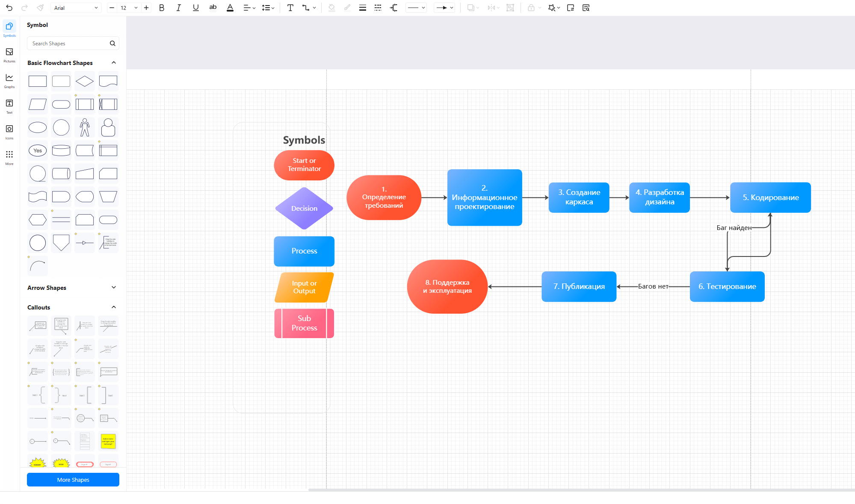Screen dimensions: 855x504
Task: Toggle Bold text formatting
Action: [x=162, y=8]
